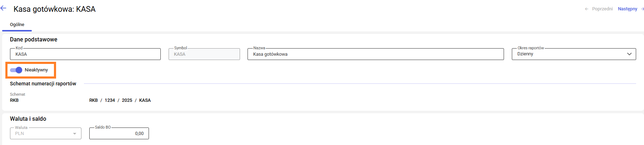
Task: Click the 1234 segment of the numbering scheme
Action: [110, 100]
